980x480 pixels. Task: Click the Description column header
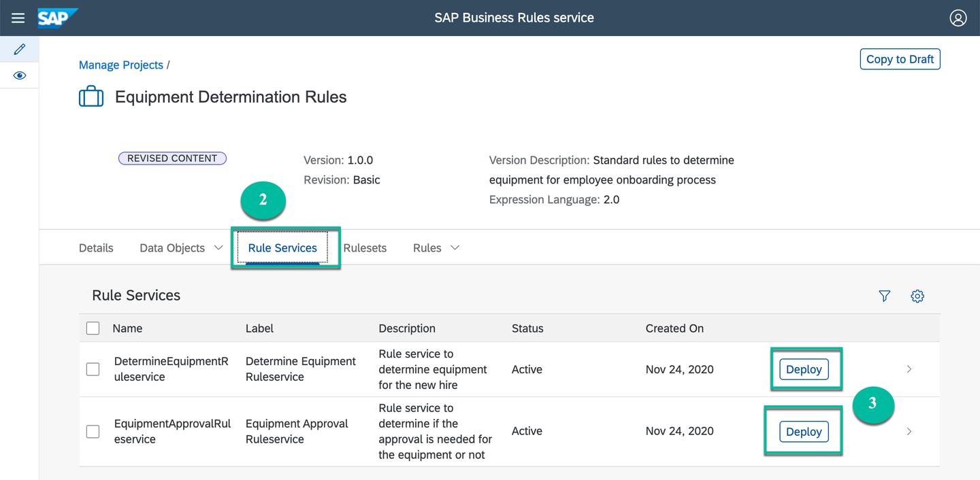click(407, 328)
